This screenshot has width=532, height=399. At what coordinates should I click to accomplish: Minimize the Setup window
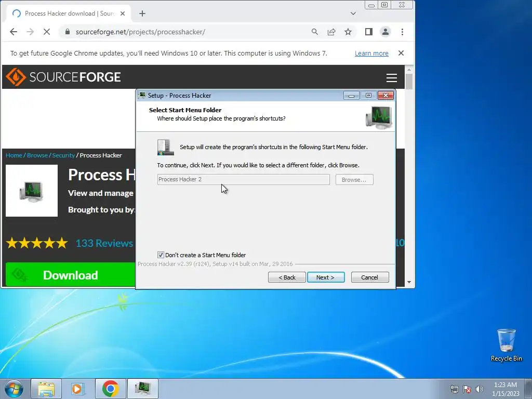pyautogui.click(x=352, y=96)
